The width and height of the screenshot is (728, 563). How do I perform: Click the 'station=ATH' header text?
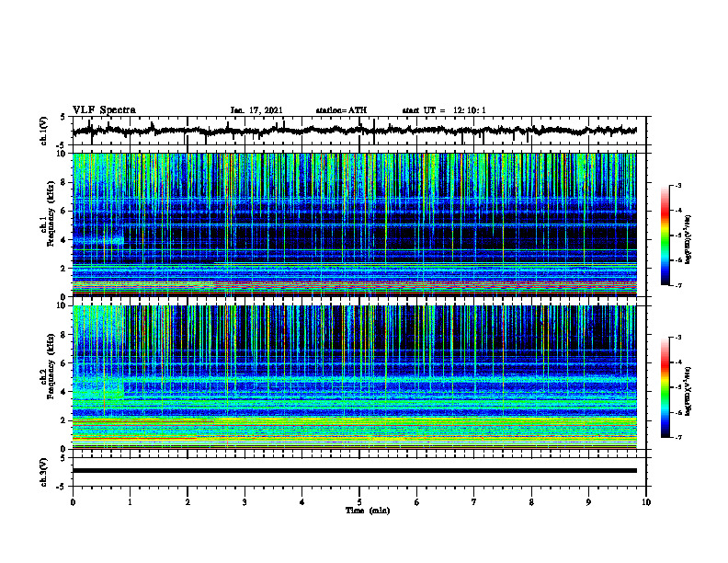tap(341, 110)
